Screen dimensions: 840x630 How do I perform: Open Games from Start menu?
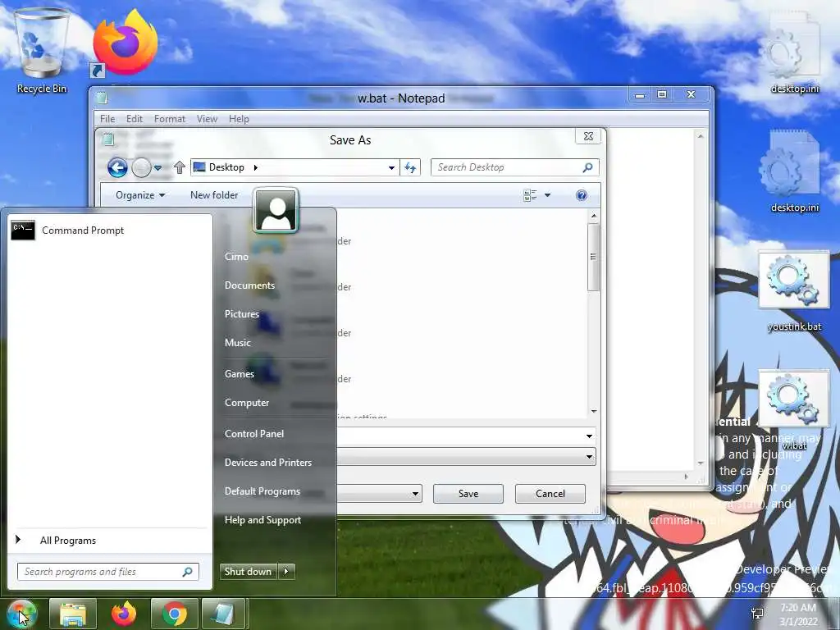(x=239, y=374)
